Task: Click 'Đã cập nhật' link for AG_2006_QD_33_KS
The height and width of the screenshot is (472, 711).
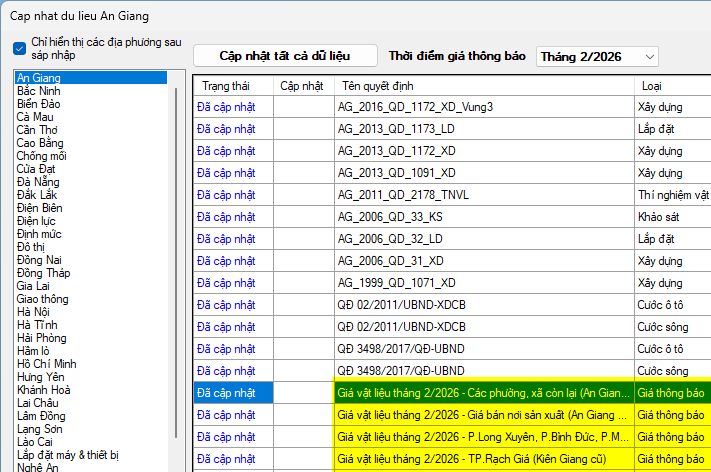Action: pos(226,217)
